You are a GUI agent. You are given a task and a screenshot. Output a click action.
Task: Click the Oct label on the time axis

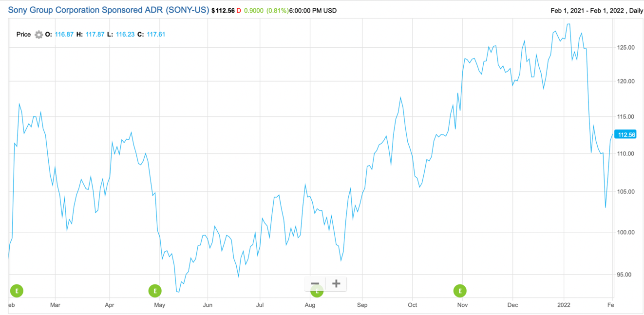[x=412, y=305]
